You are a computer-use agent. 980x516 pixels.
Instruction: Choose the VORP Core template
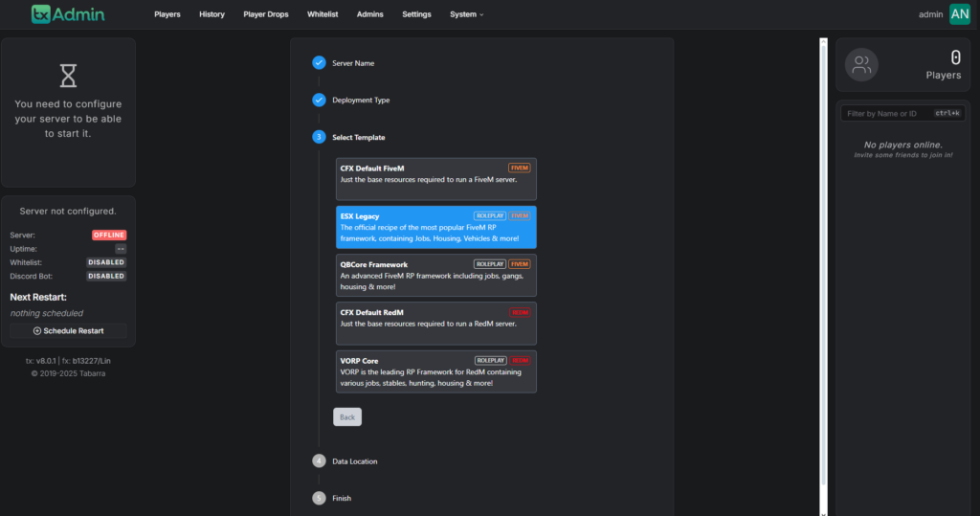(x=435, y=371)
